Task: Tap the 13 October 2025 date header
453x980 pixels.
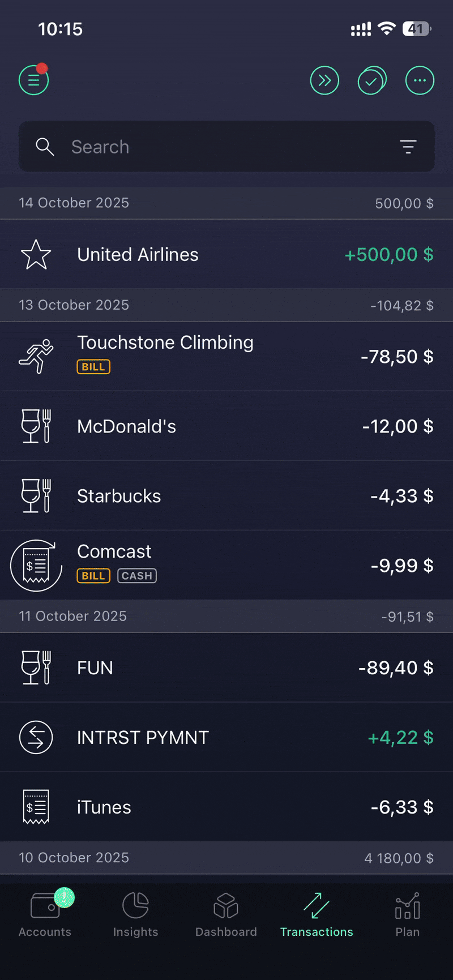Action: click(74, 305)
